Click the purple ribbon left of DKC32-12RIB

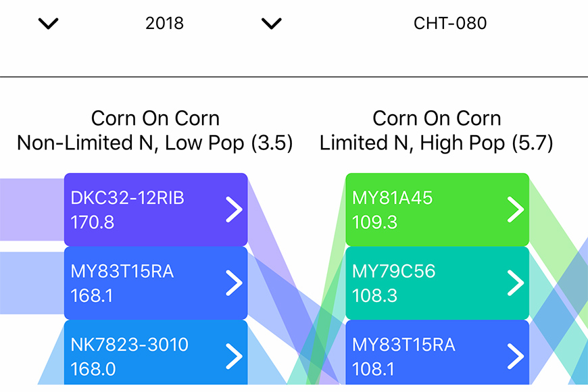coord(32,210)
